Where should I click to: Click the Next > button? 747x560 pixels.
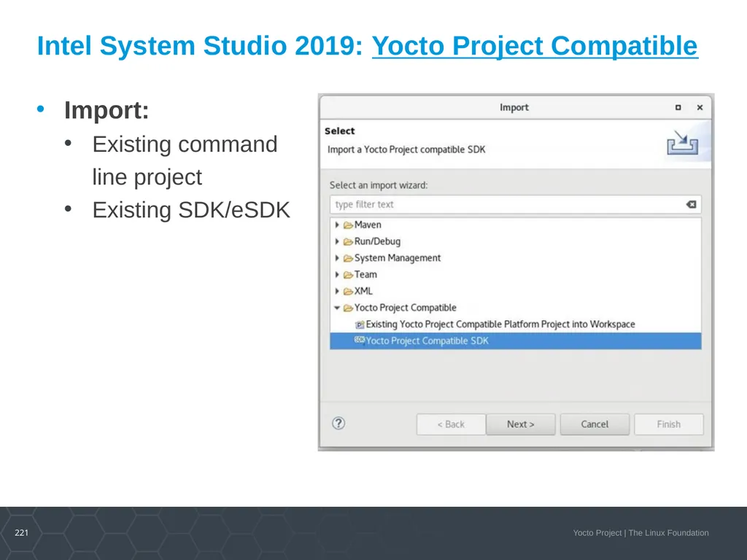(x=520, y=424)
